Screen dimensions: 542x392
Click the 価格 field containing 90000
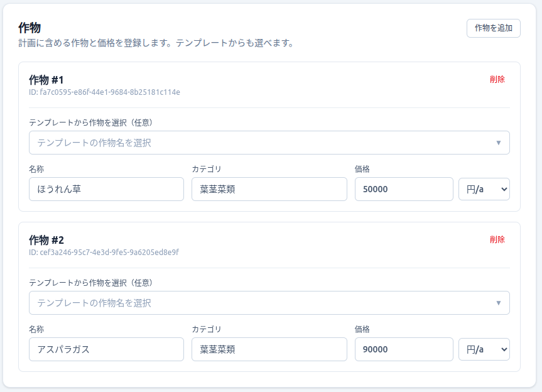[x=404, y=349]
